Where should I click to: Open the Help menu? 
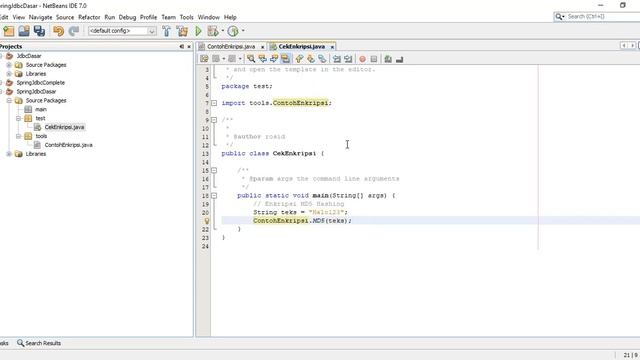click(230, 17)
